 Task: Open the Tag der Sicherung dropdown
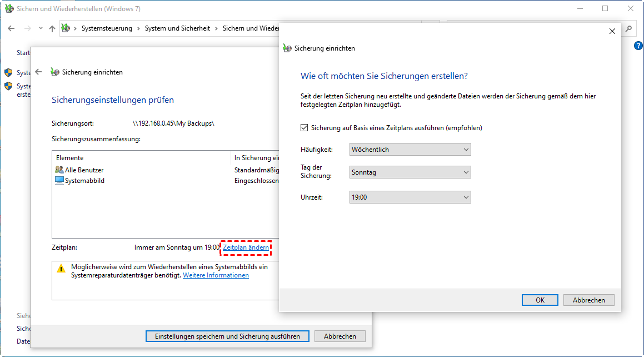click(x=410, y=172)
